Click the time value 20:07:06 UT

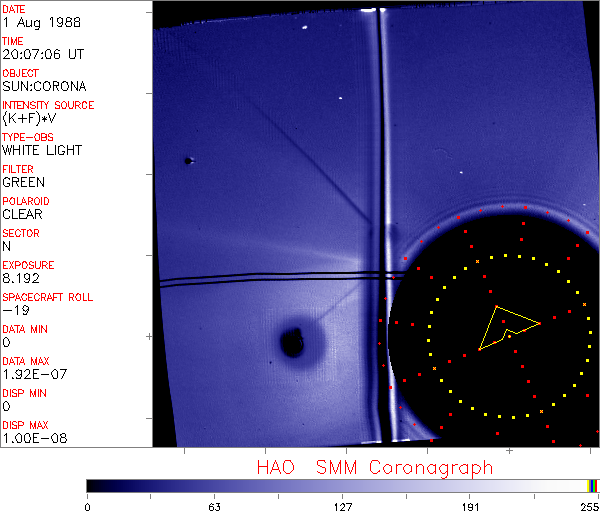coord(41,54)
